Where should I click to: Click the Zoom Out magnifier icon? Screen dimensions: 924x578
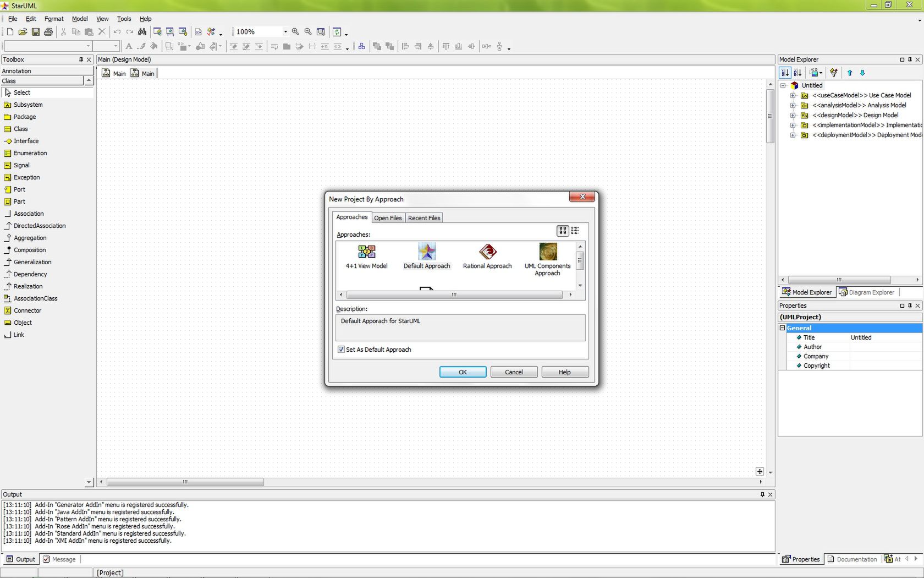pos(308,32)
